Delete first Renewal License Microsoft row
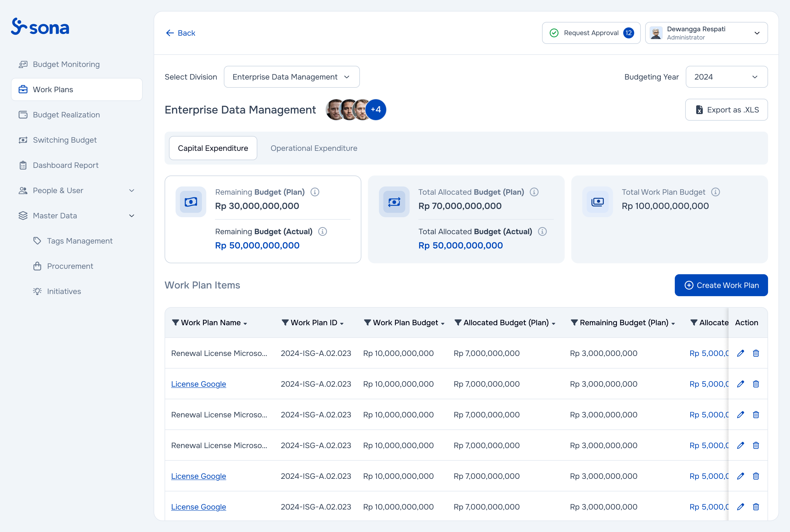Screen dimensions: 790x532 click(x=756, y=353)
